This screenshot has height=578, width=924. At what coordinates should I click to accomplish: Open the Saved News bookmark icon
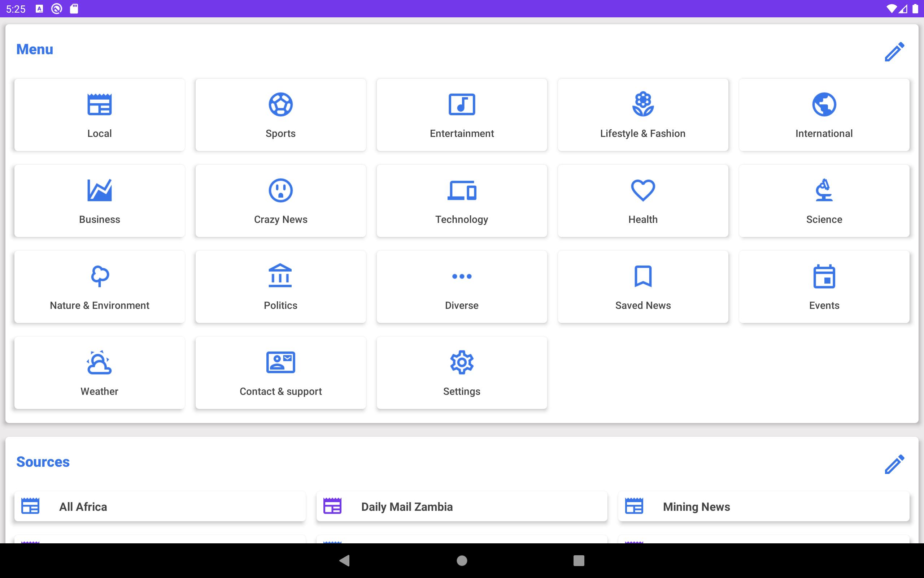pyautogui.click(x=643, y=276)
